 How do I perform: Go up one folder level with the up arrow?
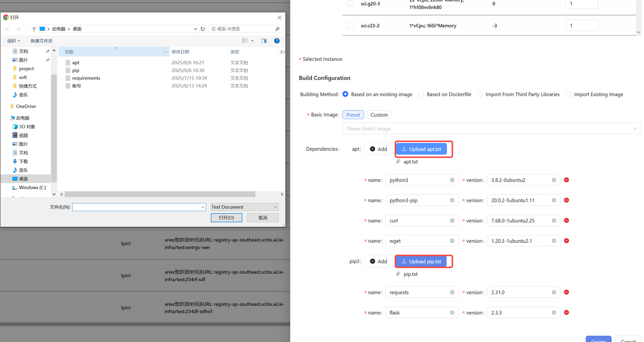(x=34, y=29)
